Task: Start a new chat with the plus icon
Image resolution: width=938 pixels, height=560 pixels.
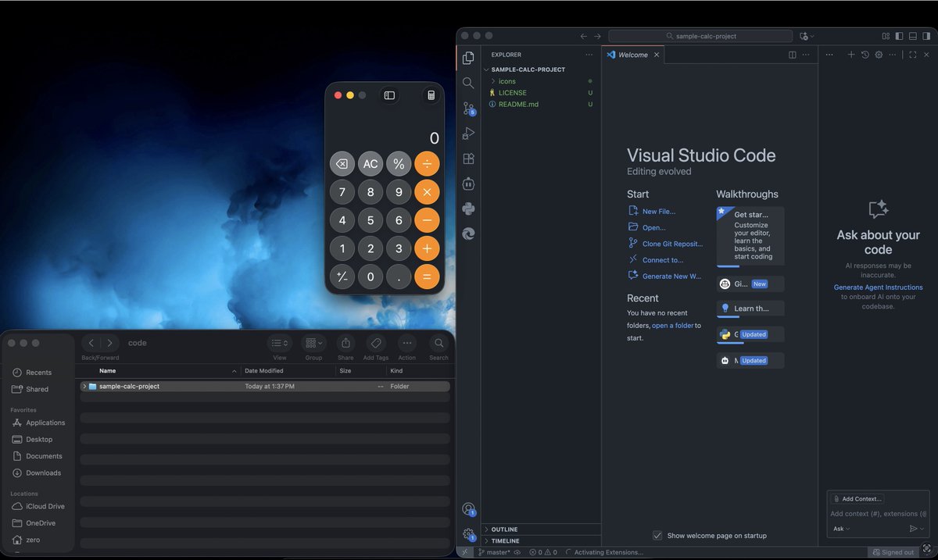Action: point(851,55)
